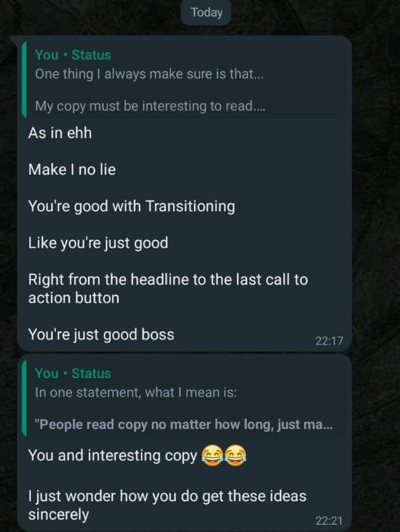Viewport: 400px width, 532px height.
Task: Select the 'Make I no lie' text
Action: coord(72,169)
